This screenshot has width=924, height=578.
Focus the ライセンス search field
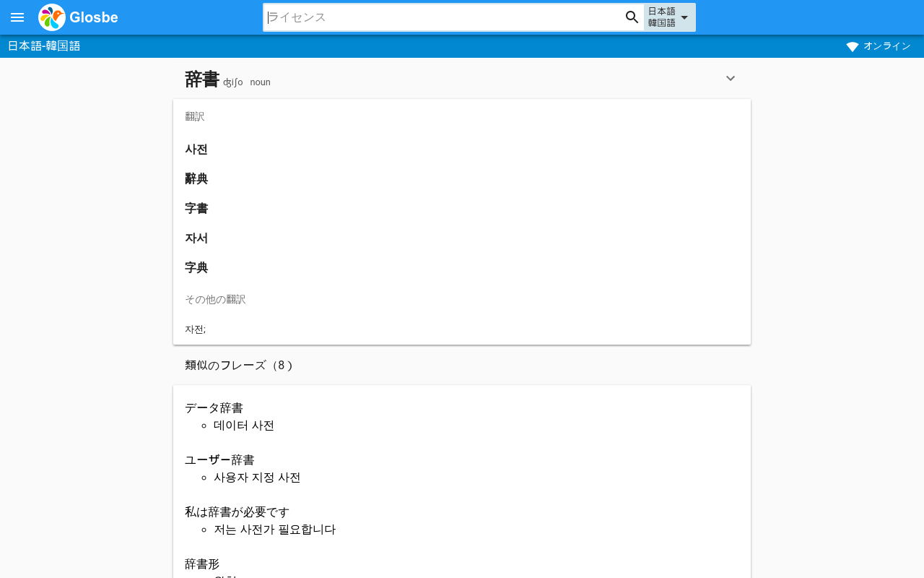[444, 17]
